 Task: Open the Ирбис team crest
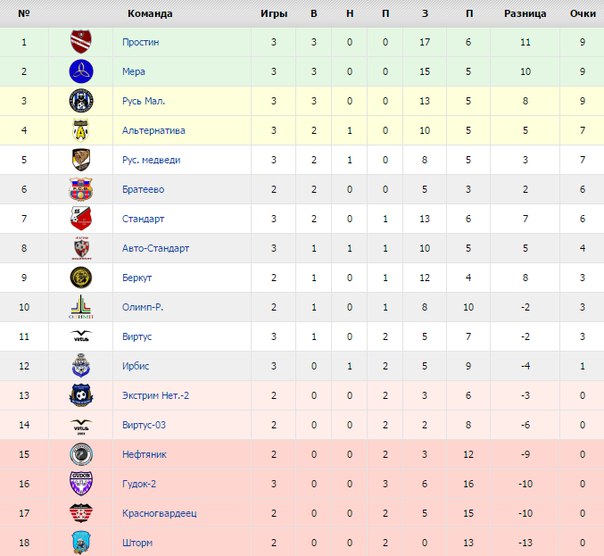tap(81, 366)
